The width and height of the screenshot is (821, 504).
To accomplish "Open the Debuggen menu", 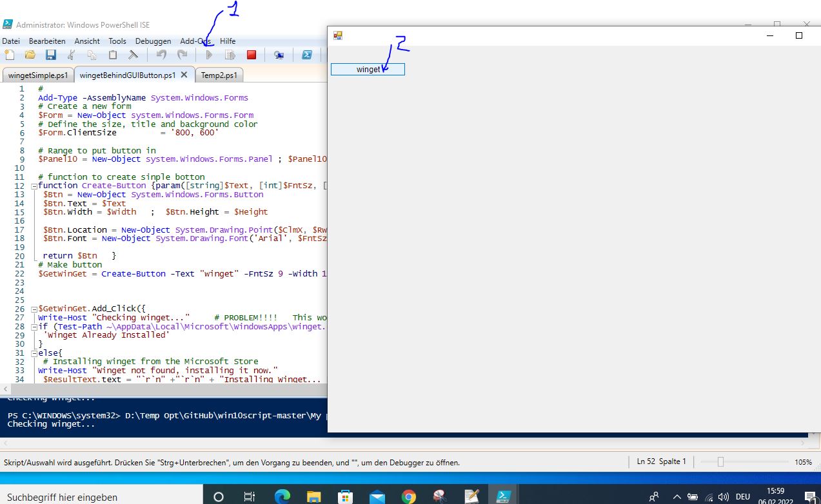I will pos(153,41).
